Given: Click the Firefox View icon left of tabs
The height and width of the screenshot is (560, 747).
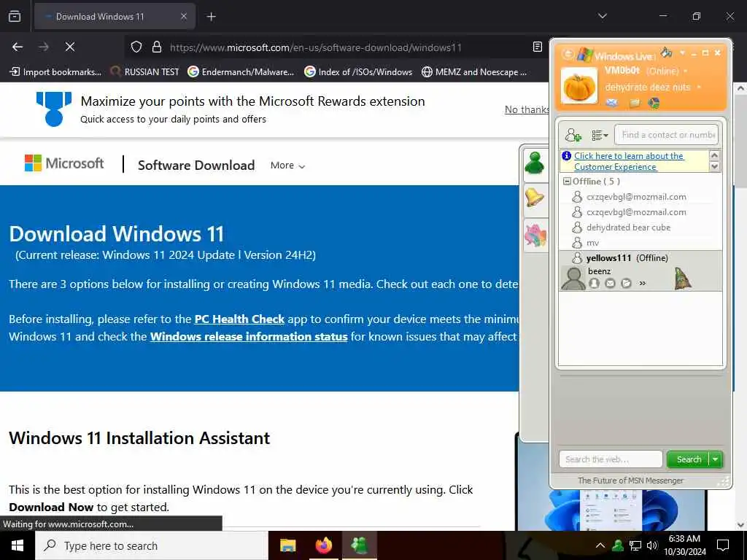Looking at the screenshot, I should tap(15, 16).
